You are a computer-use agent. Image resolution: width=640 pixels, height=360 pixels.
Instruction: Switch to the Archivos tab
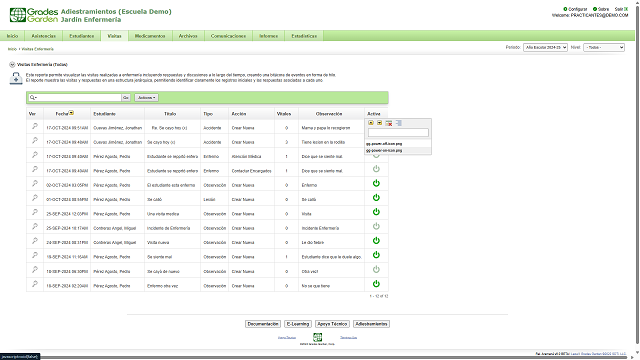188,36
